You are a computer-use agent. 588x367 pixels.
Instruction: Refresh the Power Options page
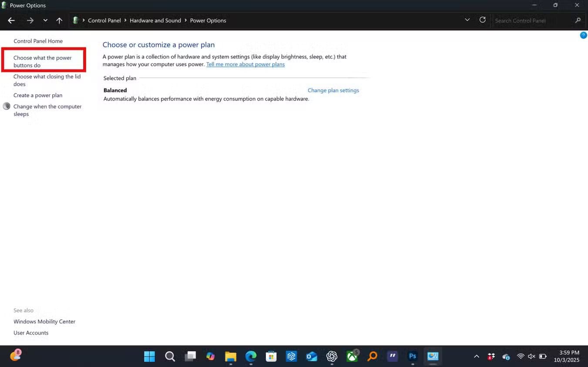482,20
